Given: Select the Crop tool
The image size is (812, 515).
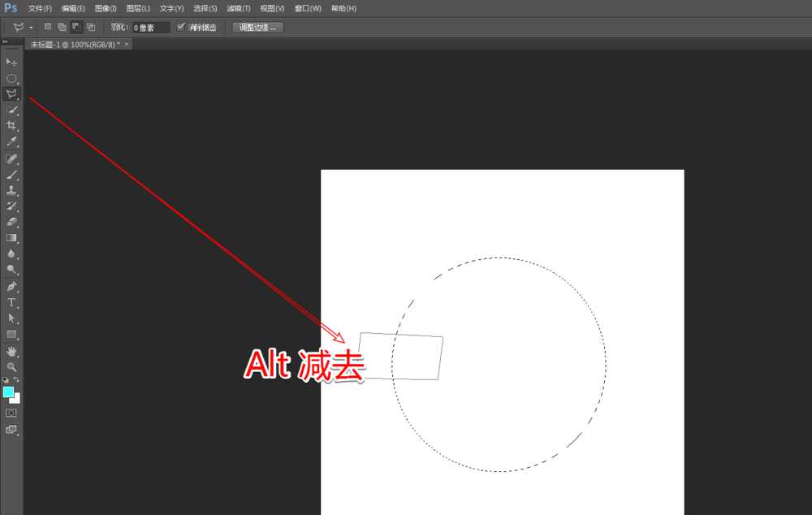Looking at the screenshot, I should click(11, 126).
